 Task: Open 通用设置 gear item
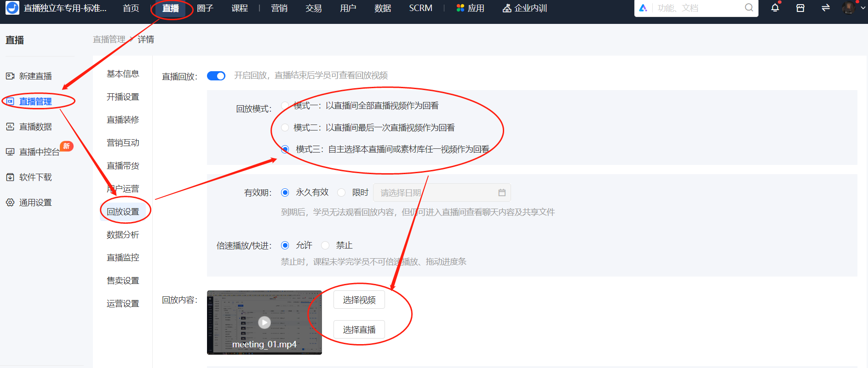(x=29, y=202)
